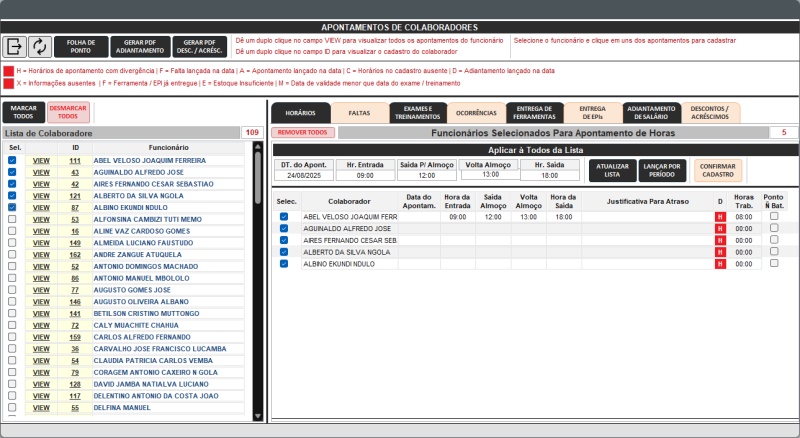
Task: Deselect Albino Ekundi in the selected table
Action: 284,264
